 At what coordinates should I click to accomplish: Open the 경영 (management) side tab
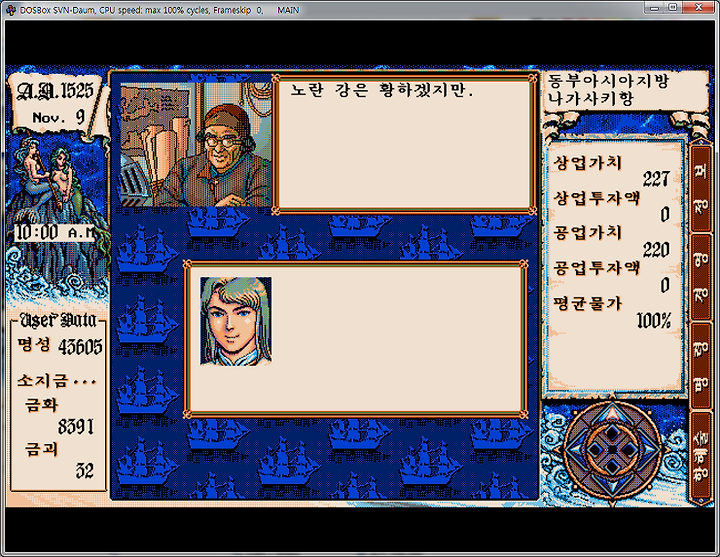[x=701, y=277]
